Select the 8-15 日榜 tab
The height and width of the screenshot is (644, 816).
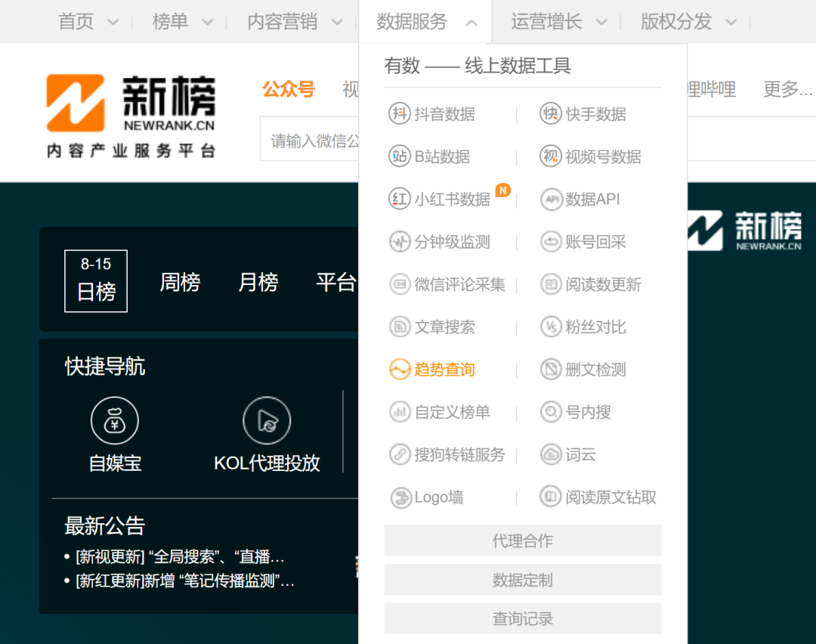[96, 281]
